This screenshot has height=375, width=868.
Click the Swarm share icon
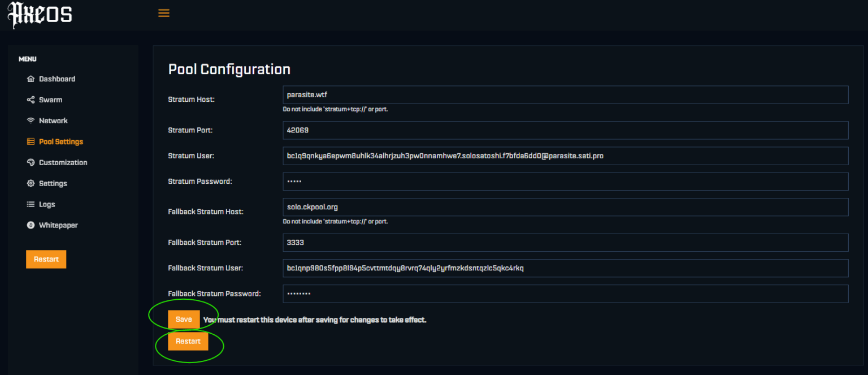(31, 100)
